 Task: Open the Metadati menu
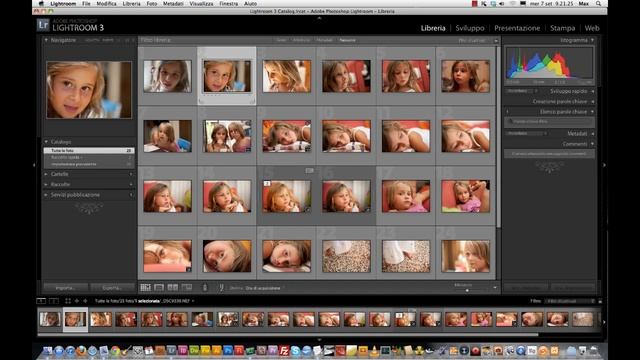tap(173, 3)
